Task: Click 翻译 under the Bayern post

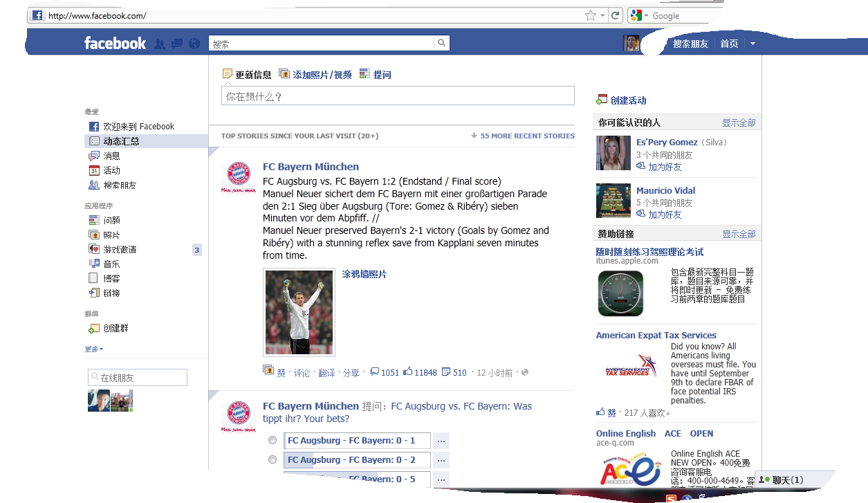Action: pyautogui.click(x=326, y=372)
